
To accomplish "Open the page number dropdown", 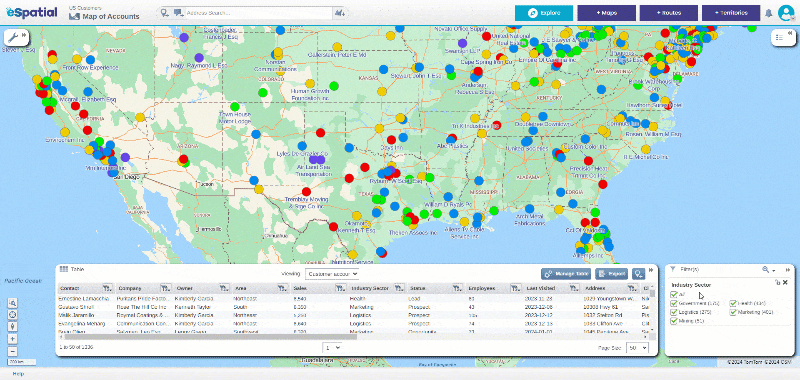I will click(332, 347).
